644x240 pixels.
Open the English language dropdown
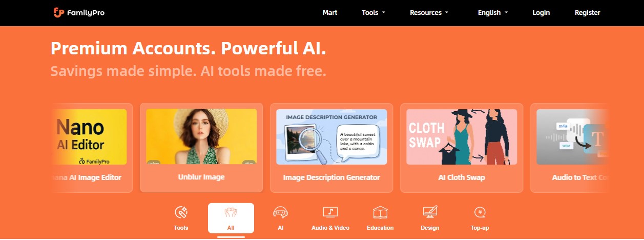click(493, 12)
